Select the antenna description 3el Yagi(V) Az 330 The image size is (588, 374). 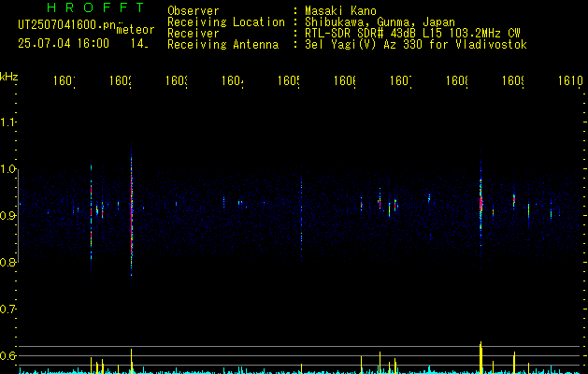coord(366,45)
